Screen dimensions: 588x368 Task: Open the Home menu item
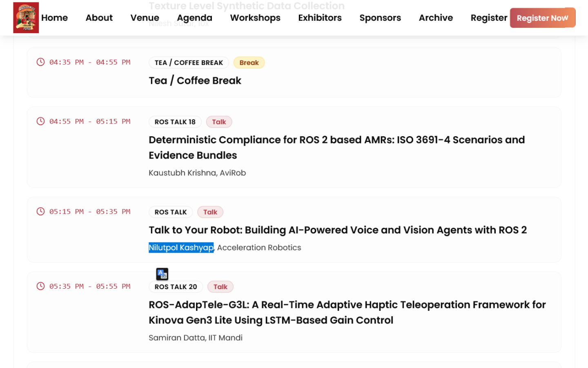click(54, 18)
